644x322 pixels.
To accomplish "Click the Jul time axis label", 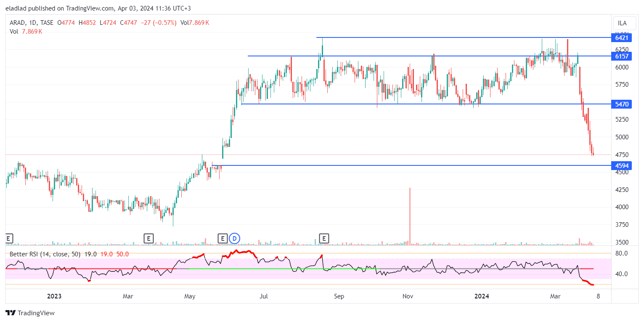I will (x=264, y=296).
